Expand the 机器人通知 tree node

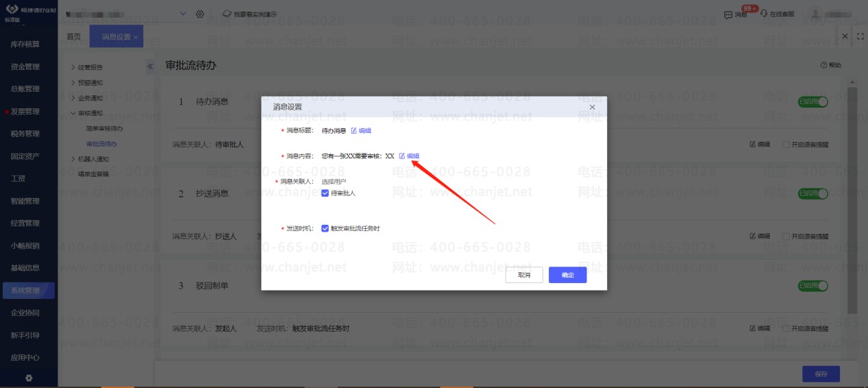point(73,159)
